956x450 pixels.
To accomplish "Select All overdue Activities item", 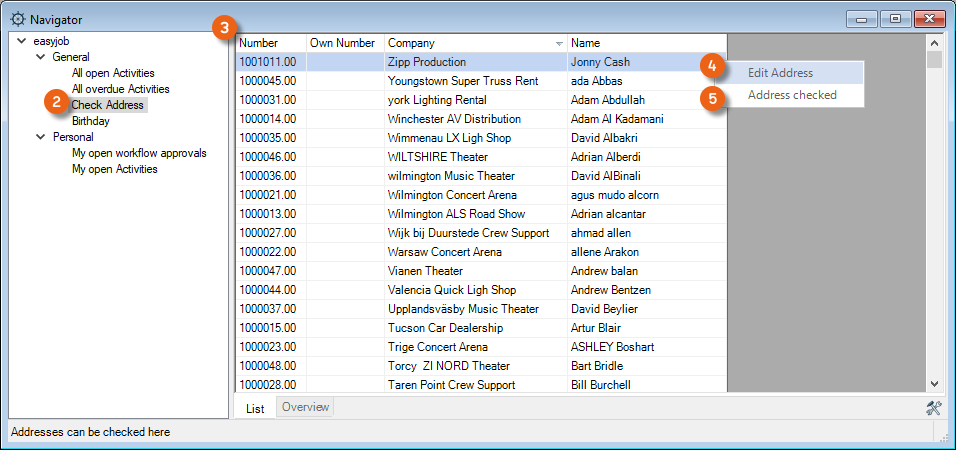I will 120,89.
